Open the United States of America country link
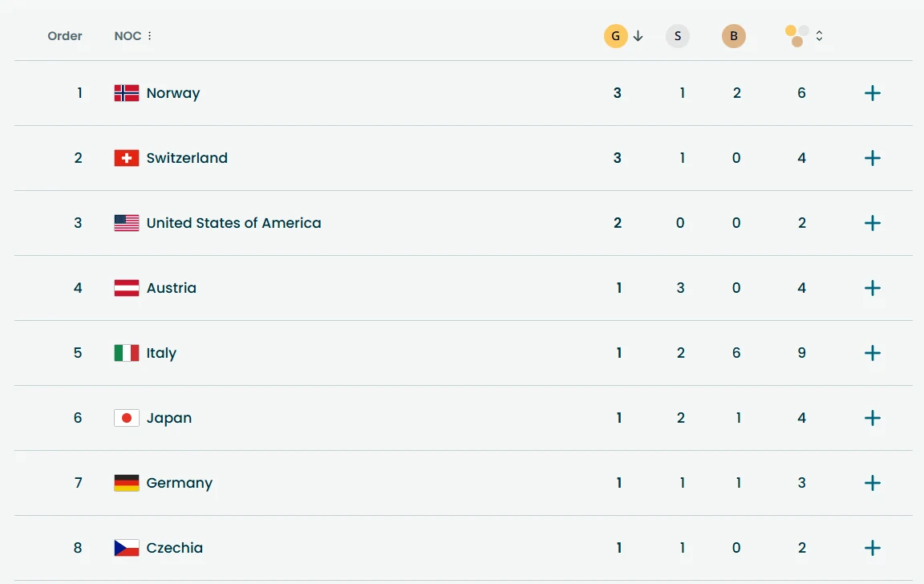 233,222
